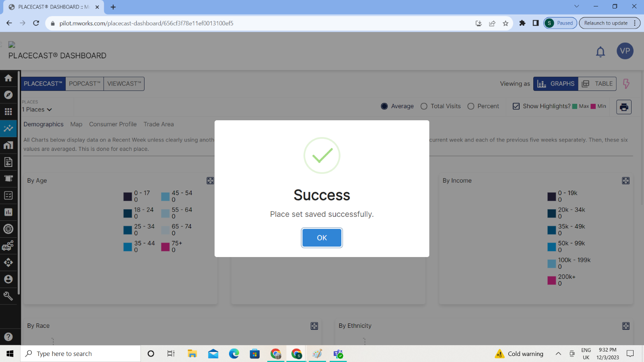Image resolution: width=644 pixels, height=362 pixels.
Task: Open the diamond cluster icon in sidebar
Action: (x=8, y=262)
